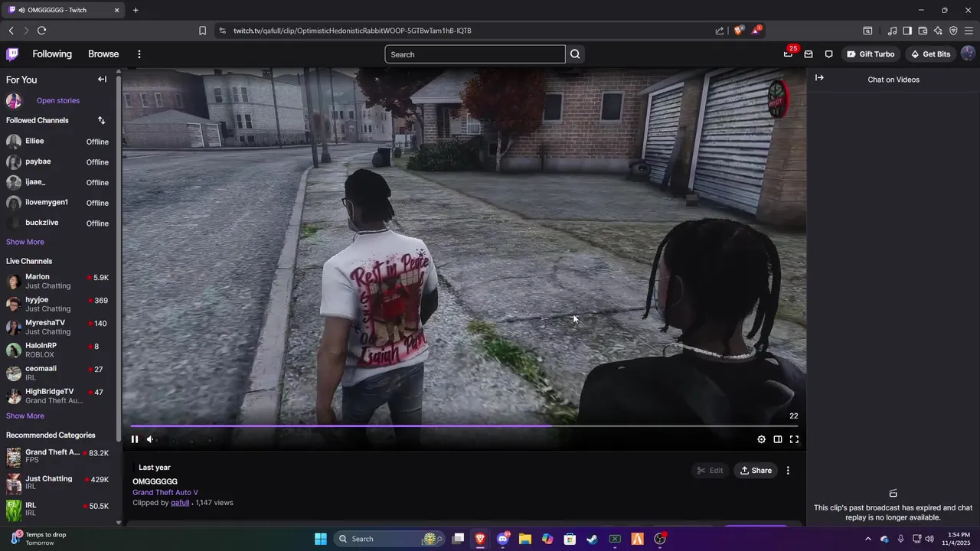Click the Brave Rewards triangle icon
Screen dimensions: 980x551
coord(756,31)
